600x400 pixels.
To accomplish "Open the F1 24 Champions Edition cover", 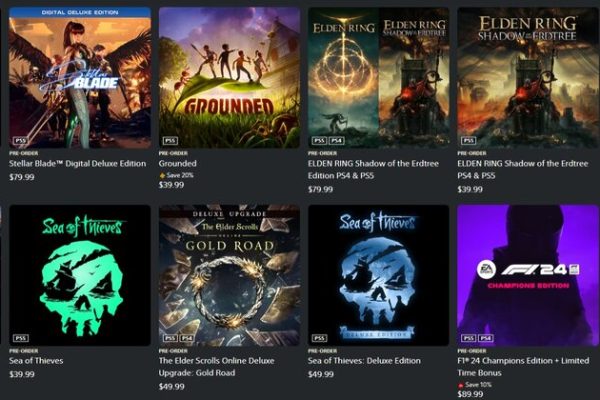I will pyautogui.click(x=528, y=275).
